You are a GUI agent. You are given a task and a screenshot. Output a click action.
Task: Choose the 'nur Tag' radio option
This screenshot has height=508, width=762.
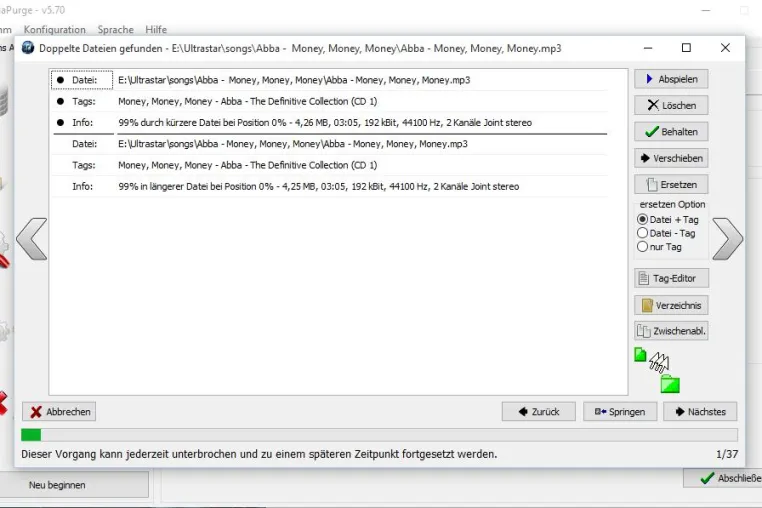pyautogui.click(x=659, y=247)
